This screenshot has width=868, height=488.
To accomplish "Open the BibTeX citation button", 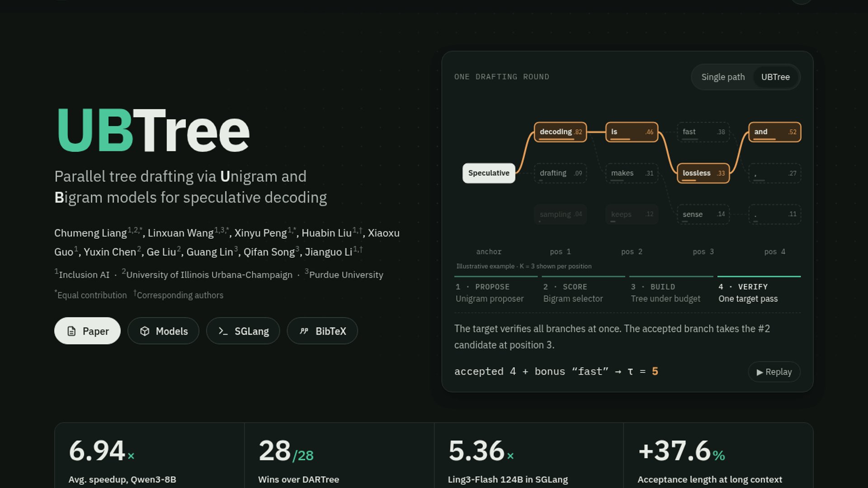I will click(x=322, y=331).
